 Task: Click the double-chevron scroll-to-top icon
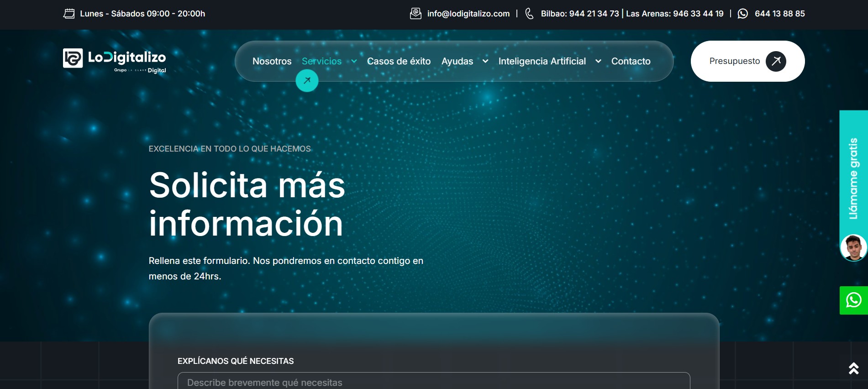[853, 368]
